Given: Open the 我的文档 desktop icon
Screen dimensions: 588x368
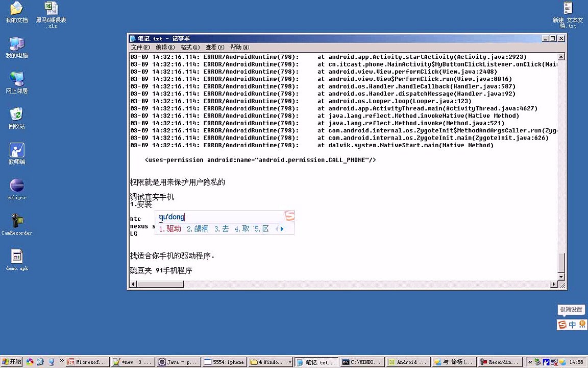Looking at the screenshot, I should tap(16, 12).
